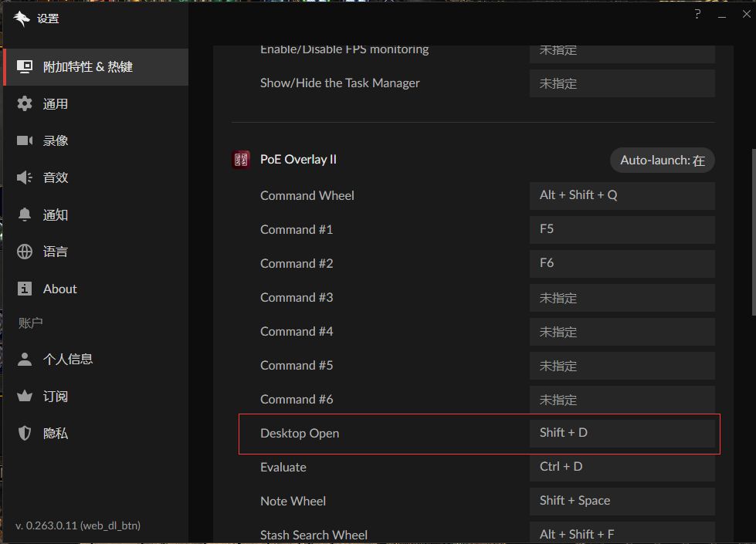This screenshot has height=544, width=756.
Task: Edit the F5 hotkey for Command #1
Action: pos(622,229)
